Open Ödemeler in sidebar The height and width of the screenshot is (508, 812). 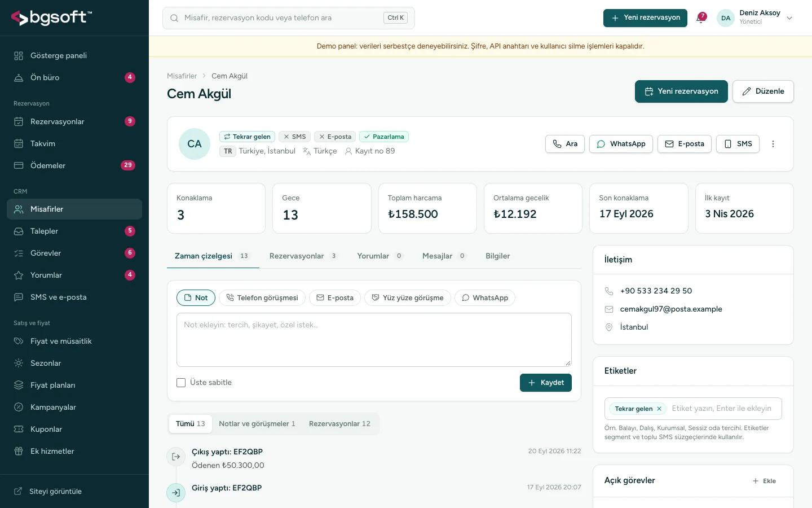[x=74, y=165]
